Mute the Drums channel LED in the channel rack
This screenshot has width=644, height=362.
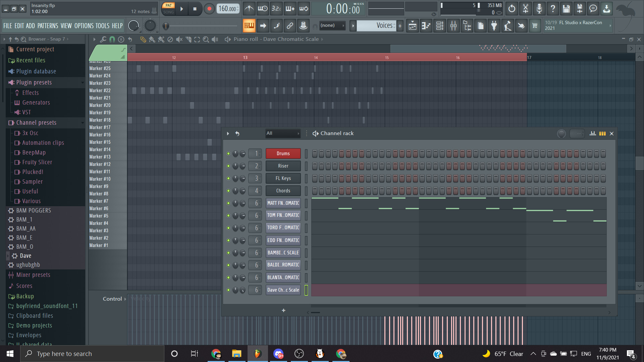coord(228,154)
